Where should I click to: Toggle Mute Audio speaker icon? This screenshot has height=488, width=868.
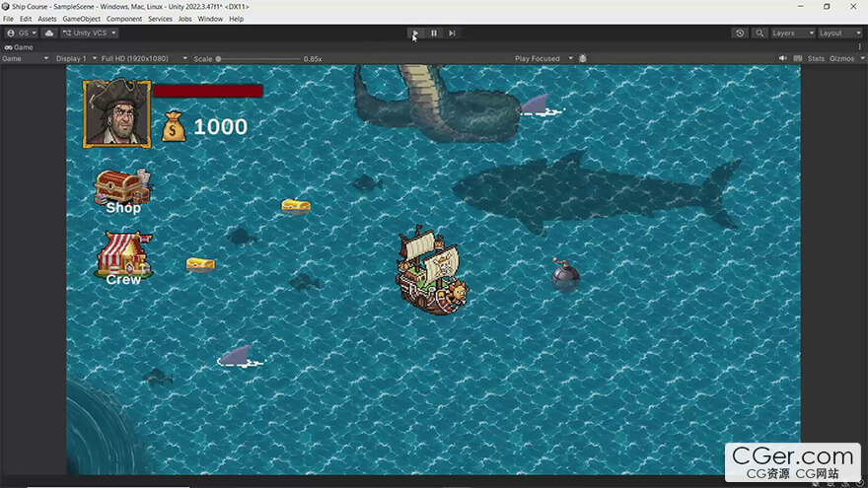(x=783, y=58)
